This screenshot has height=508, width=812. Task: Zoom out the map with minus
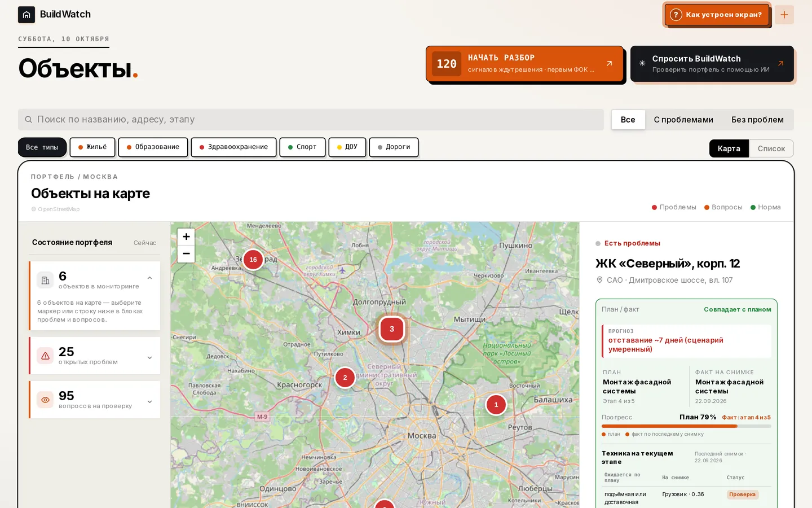(x=186, y=254)
